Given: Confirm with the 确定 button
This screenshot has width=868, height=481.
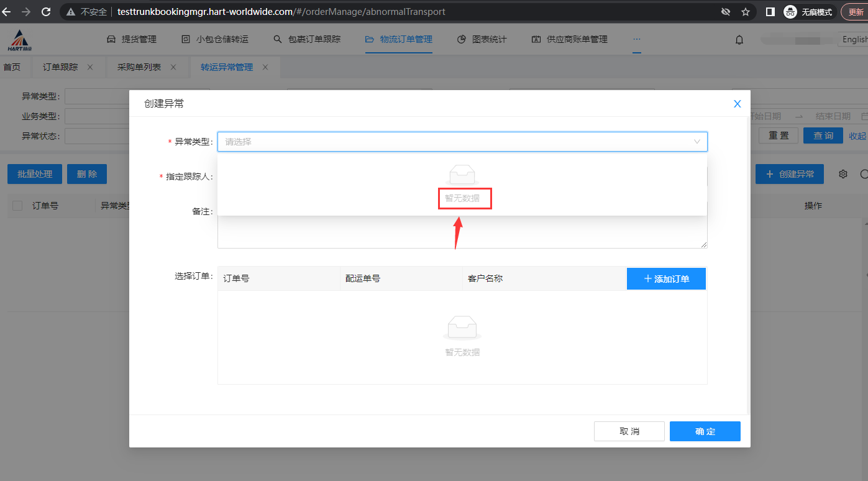Looking at the screenshot, I should coord(705,431).
